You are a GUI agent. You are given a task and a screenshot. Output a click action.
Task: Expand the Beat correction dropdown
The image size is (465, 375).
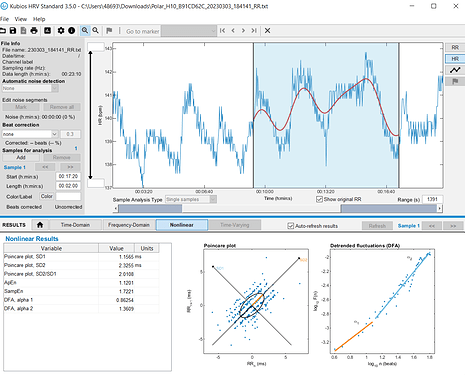point(30,134)
